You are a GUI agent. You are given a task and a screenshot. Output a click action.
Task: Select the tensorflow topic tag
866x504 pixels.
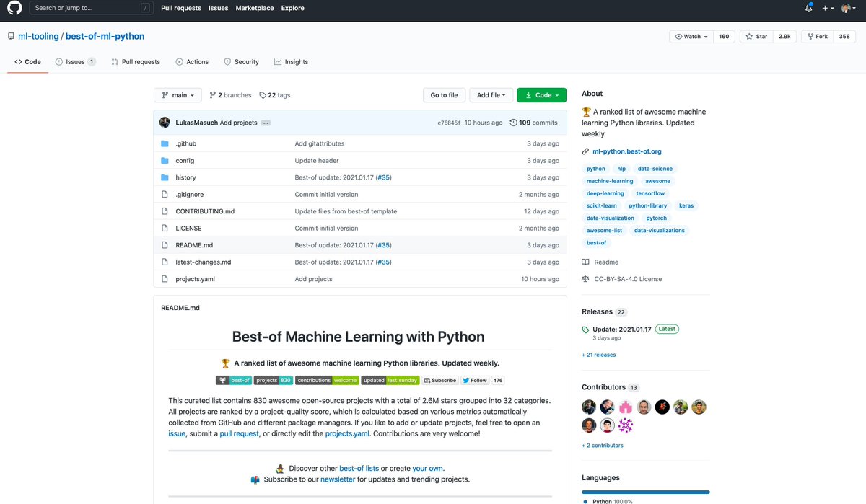[x=650, y=193]
